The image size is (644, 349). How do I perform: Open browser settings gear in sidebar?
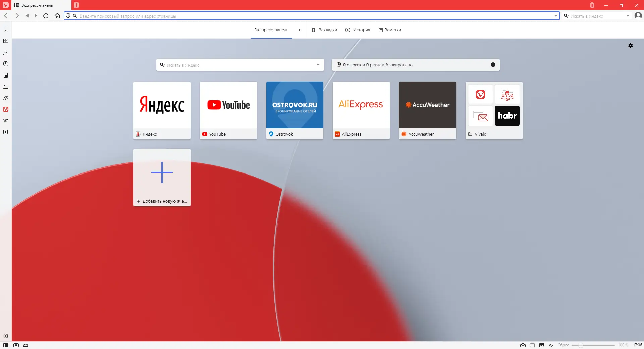coord(6,336)
